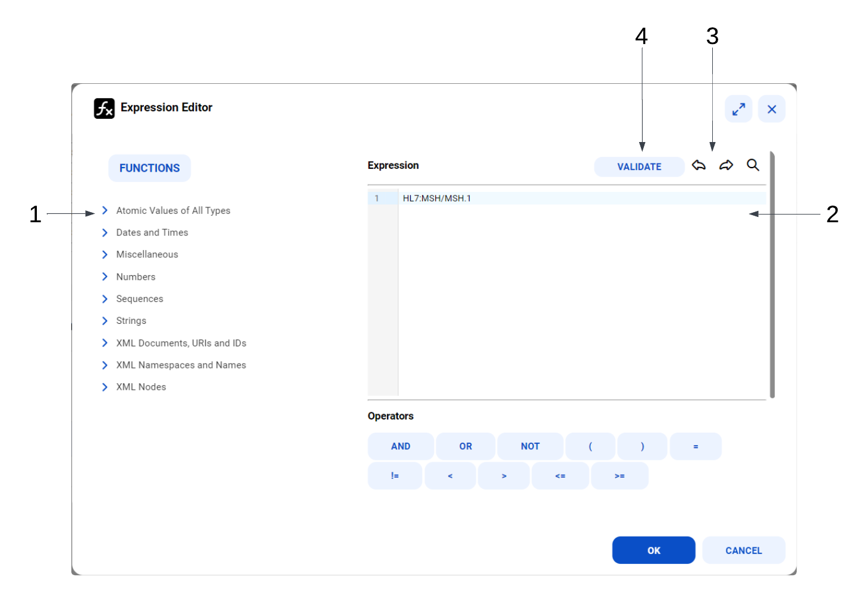868x599 pixels.
Task: Expand the Sequences chevron
Action: pyautogui.click(x=105, y=298)
